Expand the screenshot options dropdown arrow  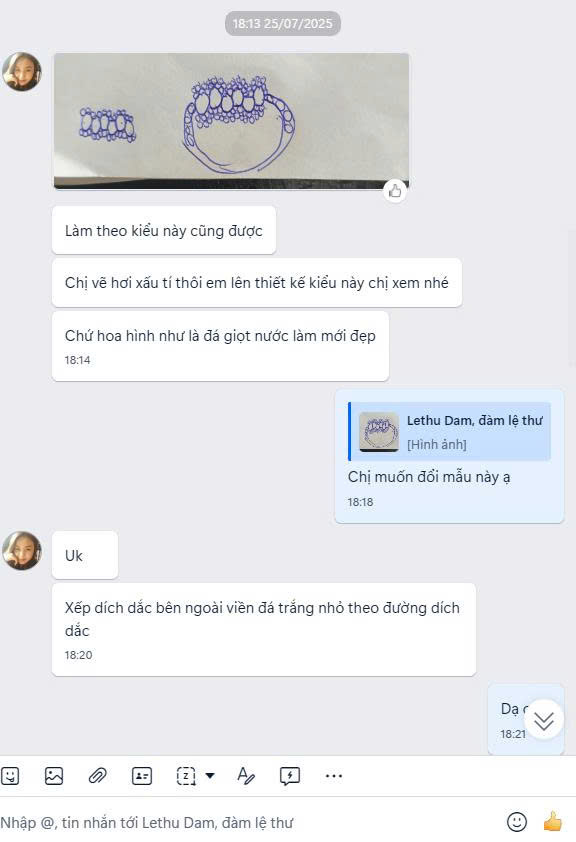click(210, 775)
